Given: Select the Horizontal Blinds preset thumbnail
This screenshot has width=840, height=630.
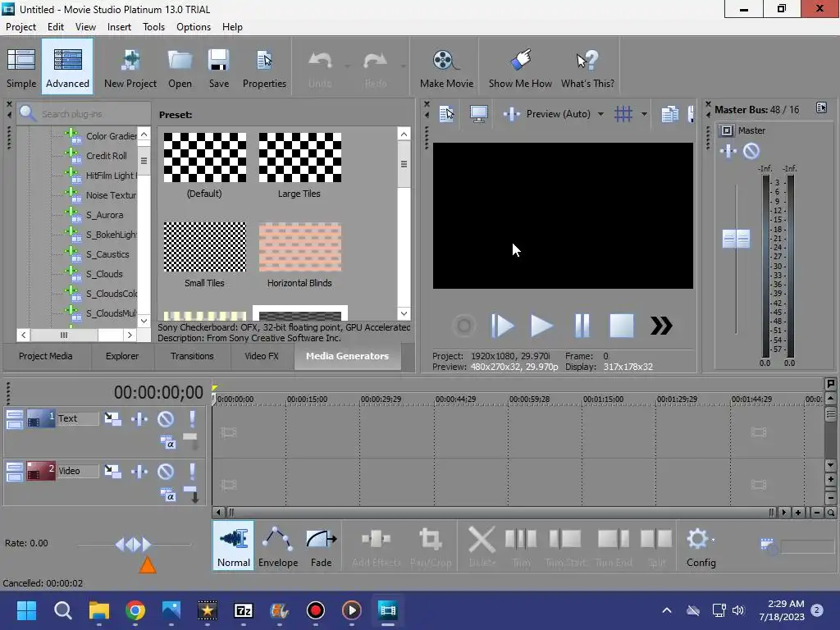Looking at the screenshot, I should [x=300, y=247].
